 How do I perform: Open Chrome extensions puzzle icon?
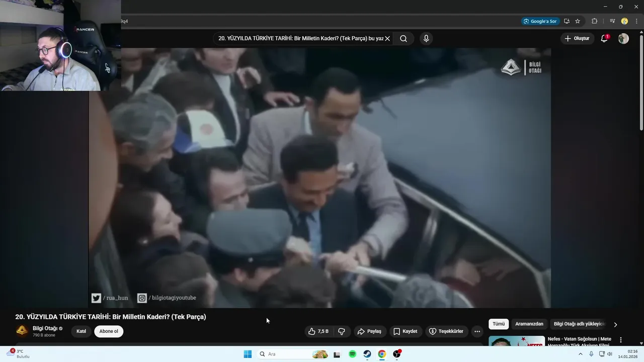tap(594, 21)
